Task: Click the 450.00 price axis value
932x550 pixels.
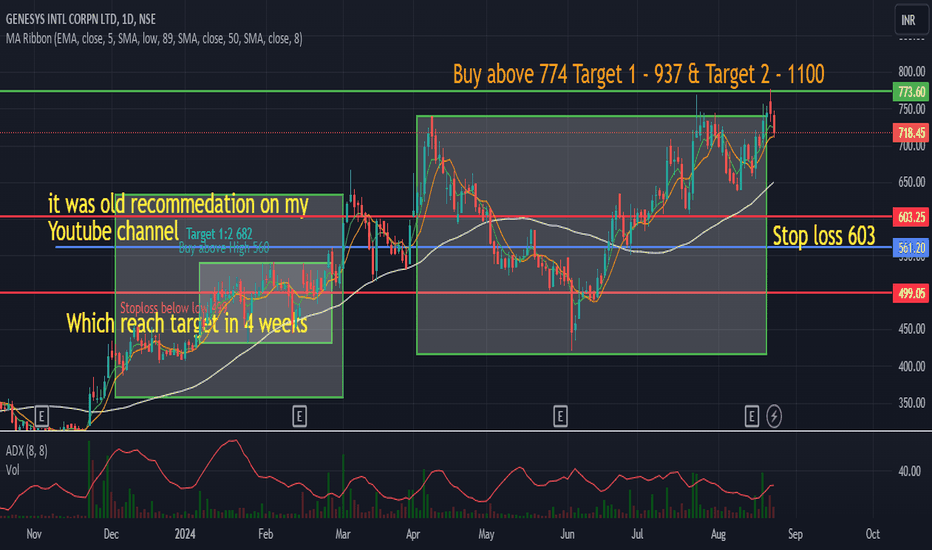Action: tap(911, 329)
